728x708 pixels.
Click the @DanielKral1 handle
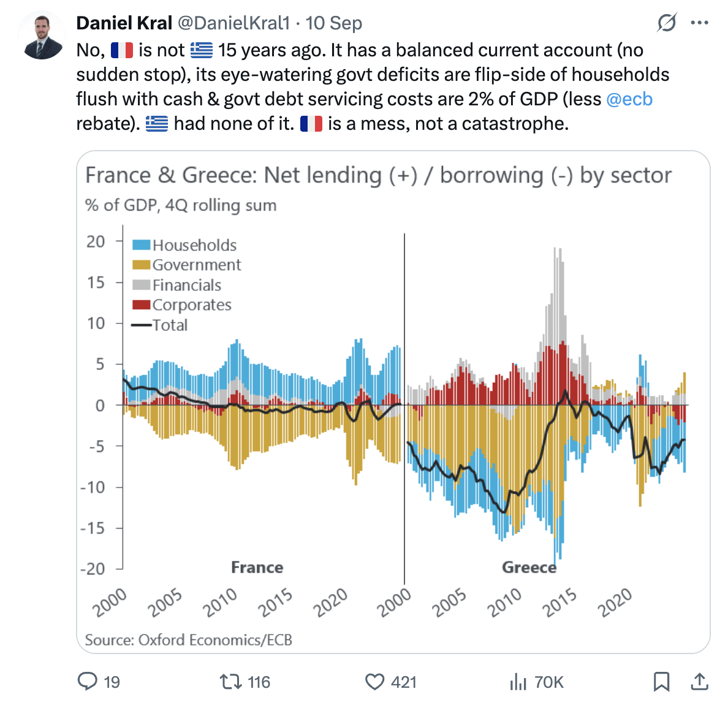tap(234, 23)
